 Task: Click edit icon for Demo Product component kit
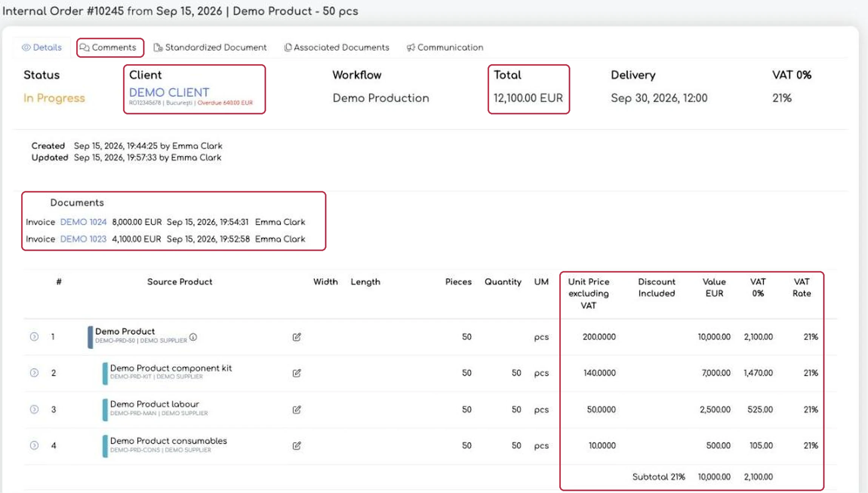(x=297, y=373)
